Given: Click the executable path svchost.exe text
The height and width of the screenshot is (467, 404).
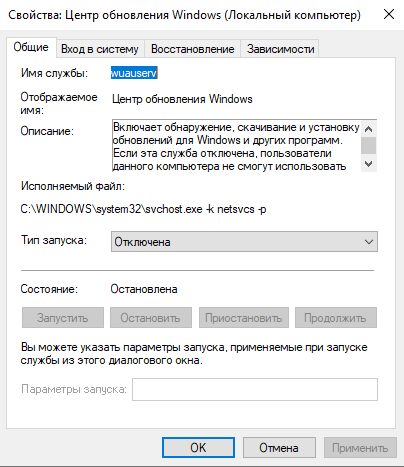Looking at the screenshot, I should point(143,209).
